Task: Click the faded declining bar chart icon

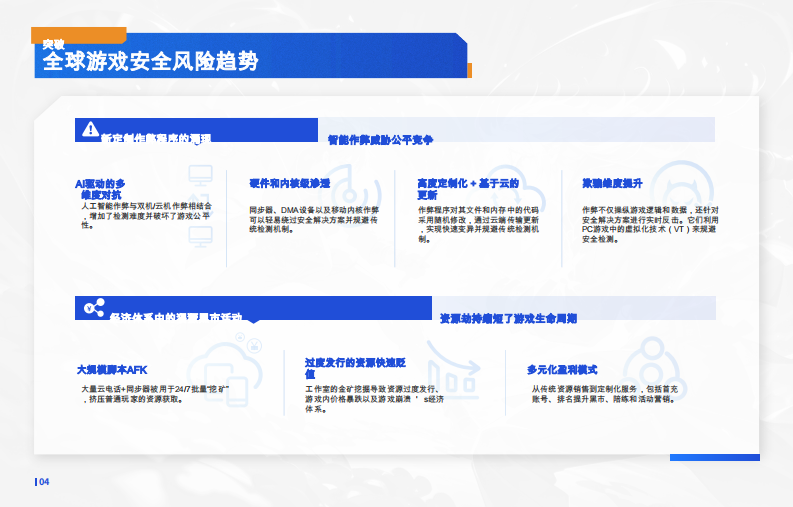Action: click(x=453, y=369)
